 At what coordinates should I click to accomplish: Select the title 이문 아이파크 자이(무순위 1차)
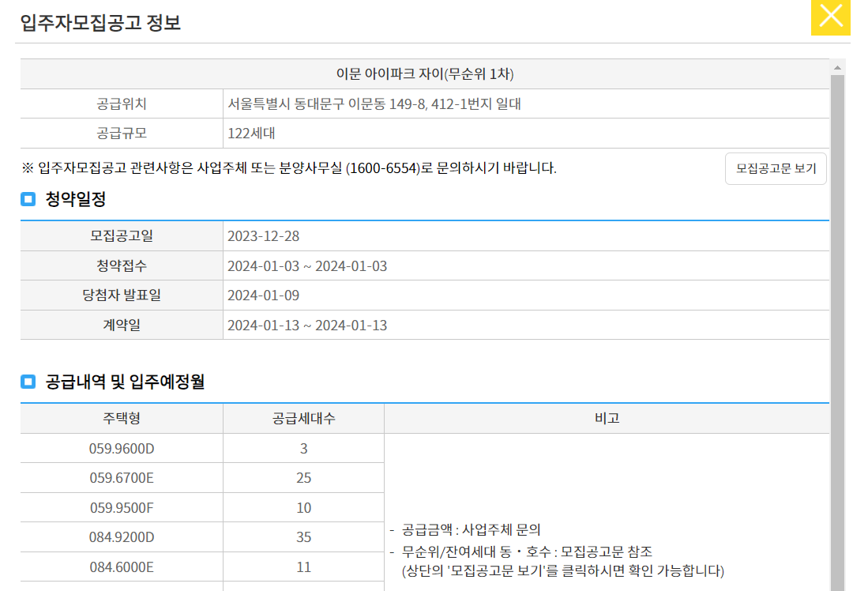pos(425,73)
